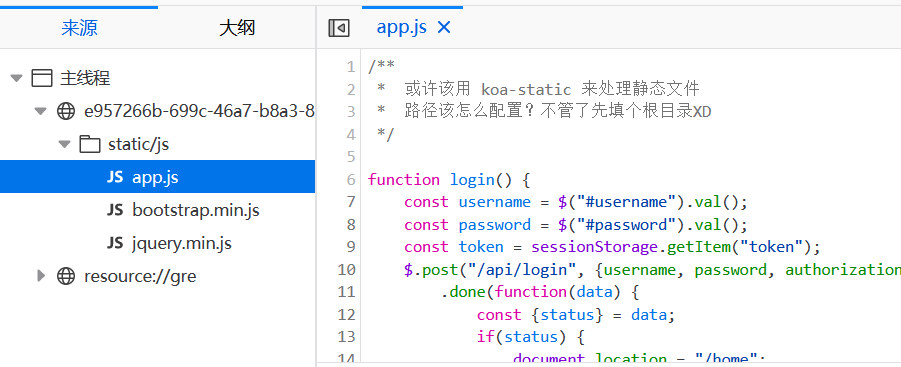Screen dimensions: 901x367
Task: Set breakpoint on line number 1
Action: click(x=351, y=67)
